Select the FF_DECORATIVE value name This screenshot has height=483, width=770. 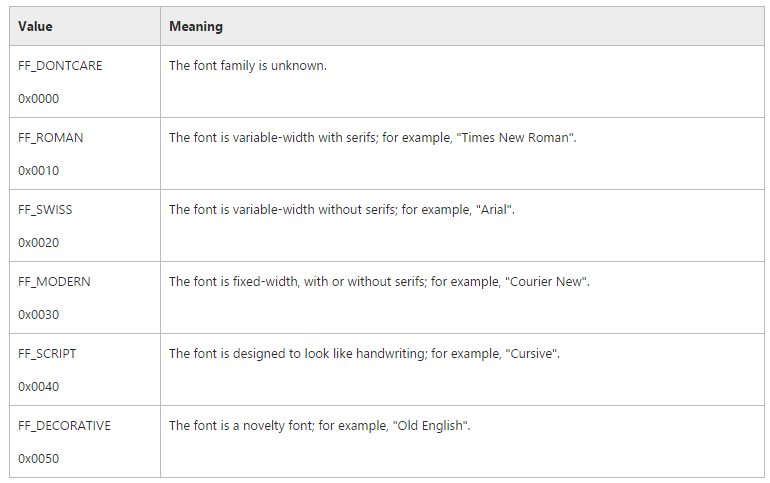pyautogui.click(x=65, y=426)
